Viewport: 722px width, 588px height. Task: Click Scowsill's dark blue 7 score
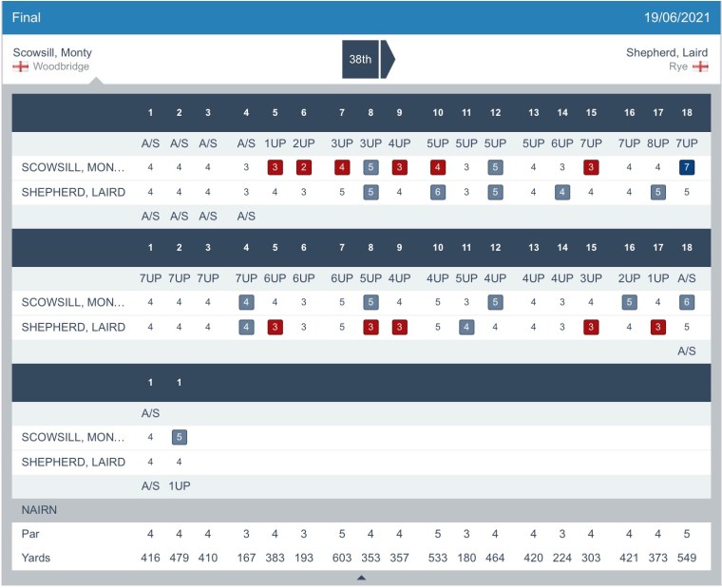(687, 167)
